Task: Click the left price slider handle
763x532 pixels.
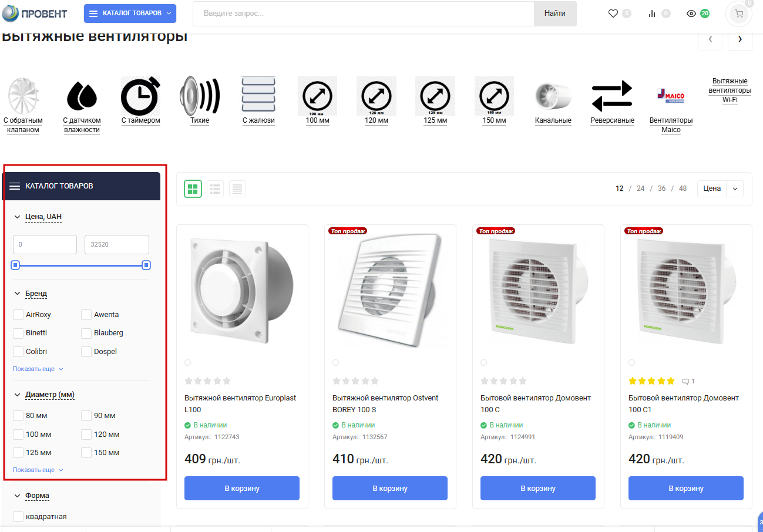Action: click(x=16, y=265)
